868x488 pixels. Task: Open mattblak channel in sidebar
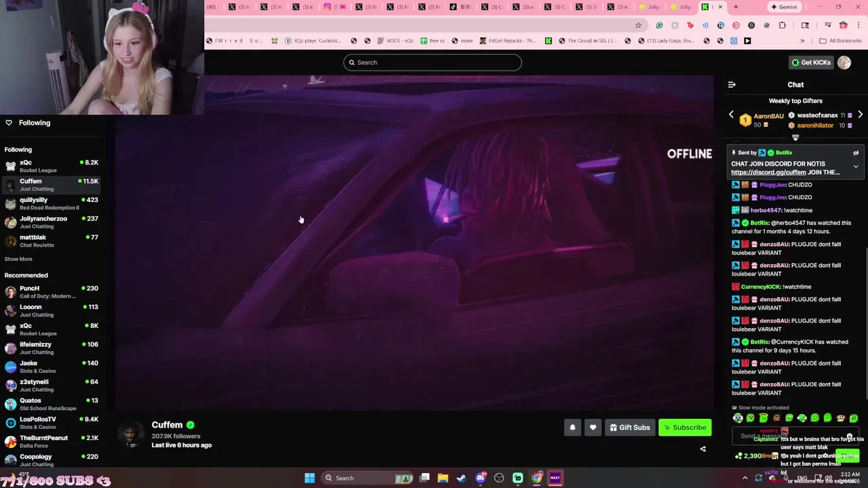click(x=52, y=241)
